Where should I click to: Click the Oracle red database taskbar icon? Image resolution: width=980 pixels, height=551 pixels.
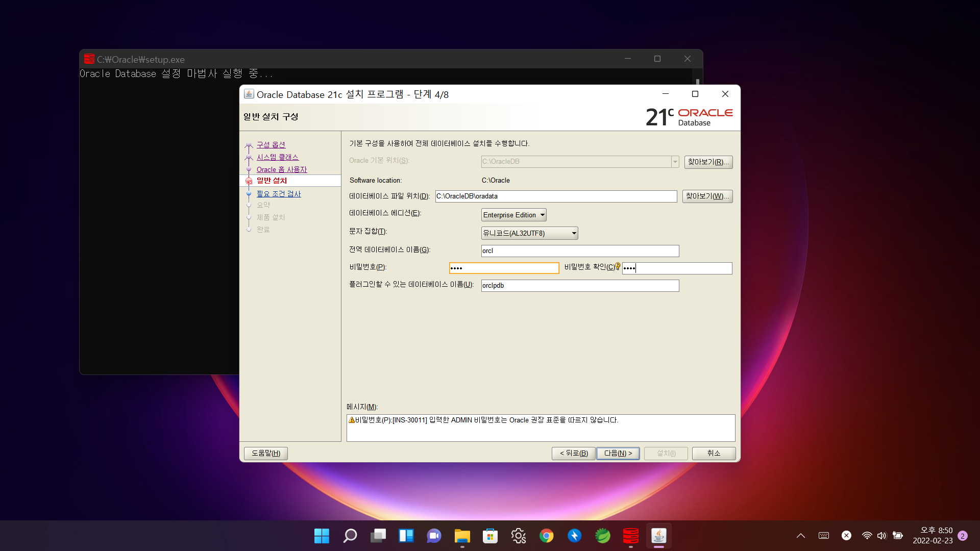pyautogui.click(x=631, y=536)
